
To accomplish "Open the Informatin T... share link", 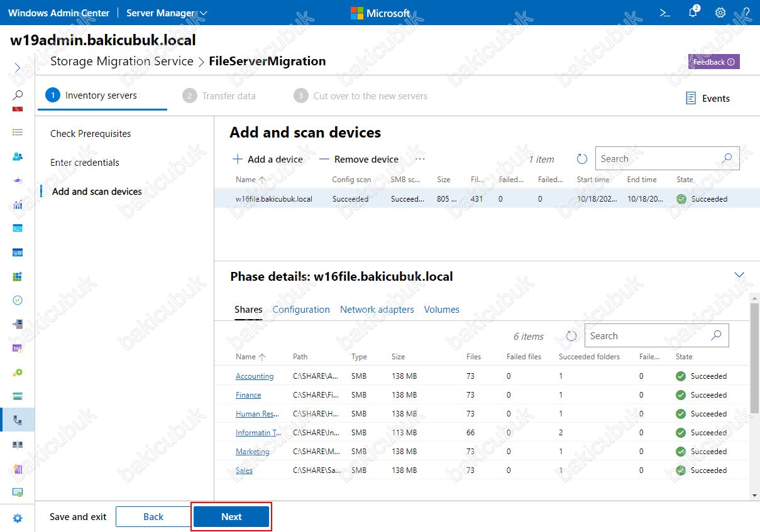I will pos(258,433).
